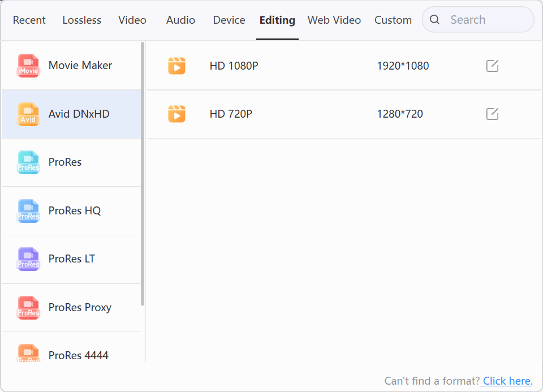Click the 1280*720 resolution value
The width and height of the screenshot is (543, 392).
tap(400, 114)
